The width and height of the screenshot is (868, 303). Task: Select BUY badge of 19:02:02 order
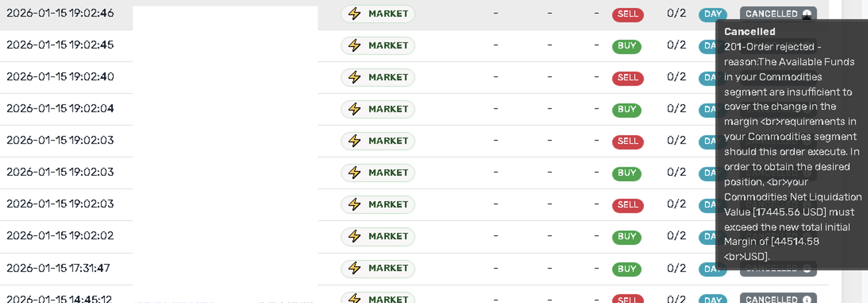click(x=627, y=237)
